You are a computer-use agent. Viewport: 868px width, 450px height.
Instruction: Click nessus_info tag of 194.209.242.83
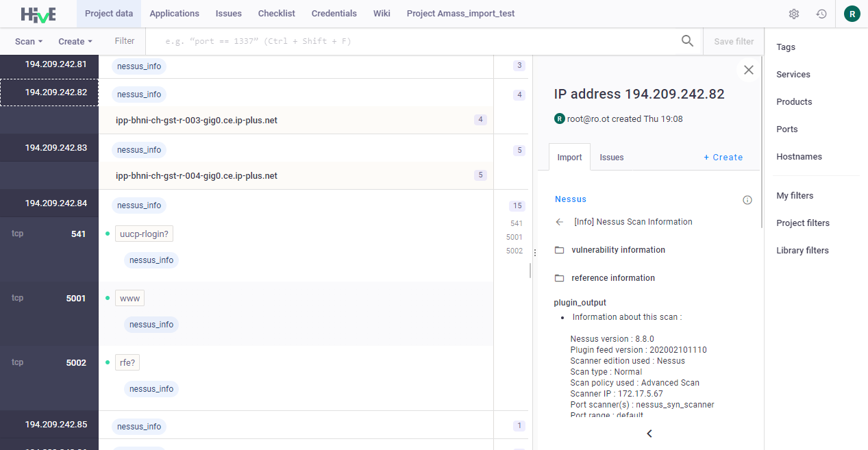(x=139, y=150)
